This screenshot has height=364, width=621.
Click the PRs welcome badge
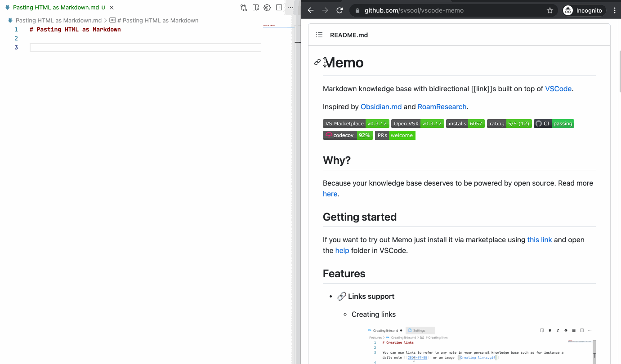[395, 135]
